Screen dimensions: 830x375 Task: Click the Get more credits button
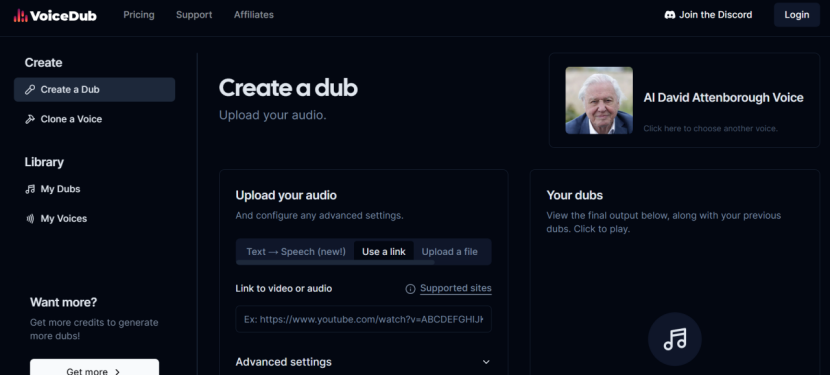[x=94, y=367]
